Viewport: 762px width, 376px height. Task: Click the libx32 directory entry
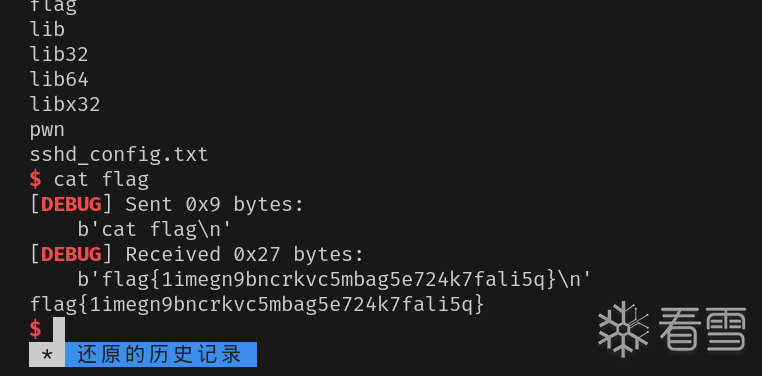(65, 104)
